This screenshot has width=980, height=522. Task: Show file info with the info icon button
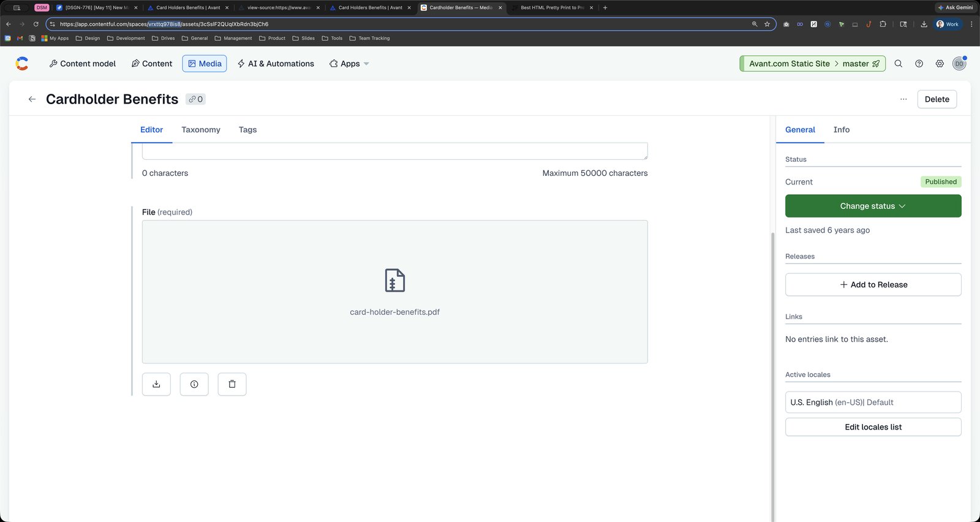(x=194, y=384)
